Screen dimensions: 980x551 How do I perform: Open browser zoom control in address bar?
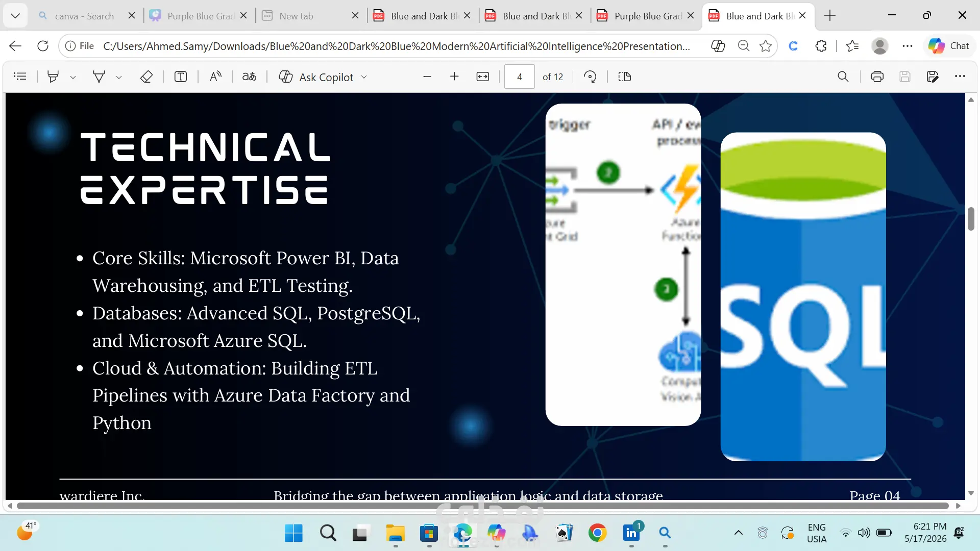point(744,46)
